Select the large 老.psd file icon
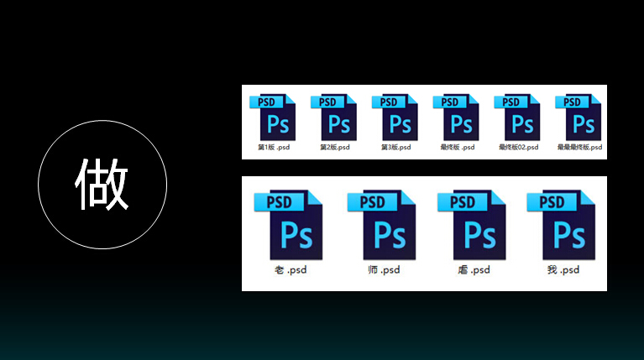644x360 pixels. pyautogui.click(x=289, y=225)
